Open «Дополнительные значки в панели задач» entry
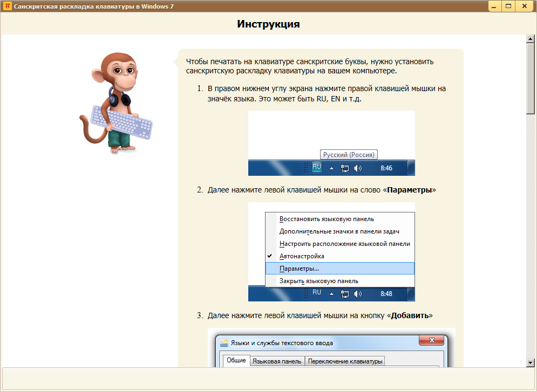The width and height of the screenshot is (537, 392). click(x=339, y=231)
